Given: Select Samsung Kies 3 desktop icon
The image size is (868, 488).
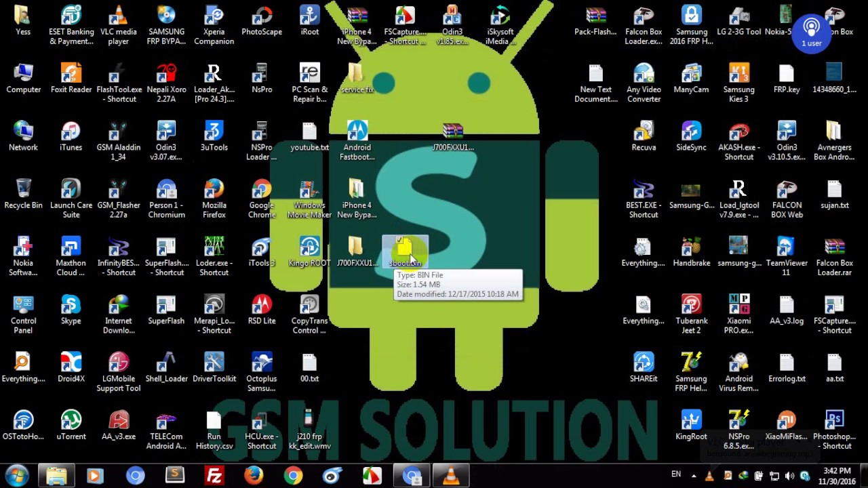Looking at the screenshot, I should (x=739, y=83).
